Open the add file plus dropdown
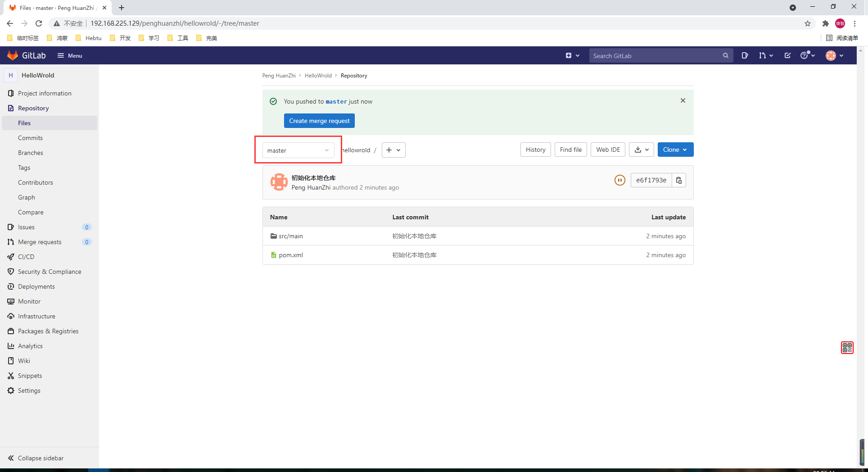The image size is (868, 472). coord(393,150)
